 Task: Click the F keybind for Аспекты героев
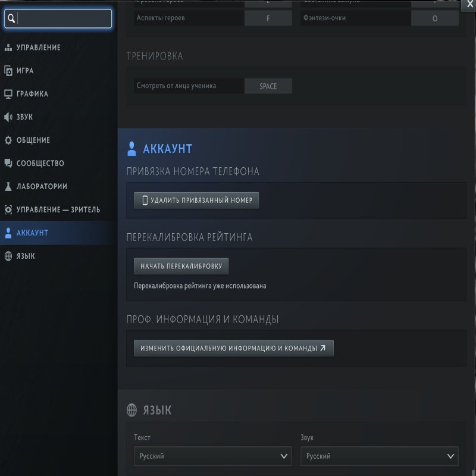268,18
